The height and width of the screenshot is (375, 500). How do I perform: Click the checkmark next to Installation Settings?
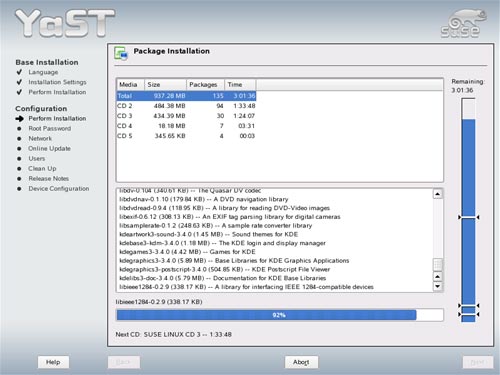click(x=19, y=82)
